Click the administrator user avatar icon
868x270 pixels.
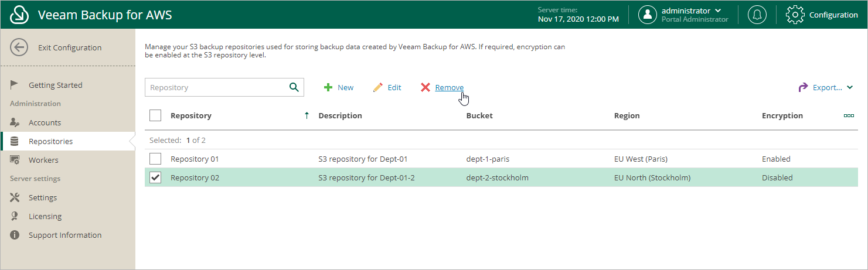click(648, 15)
